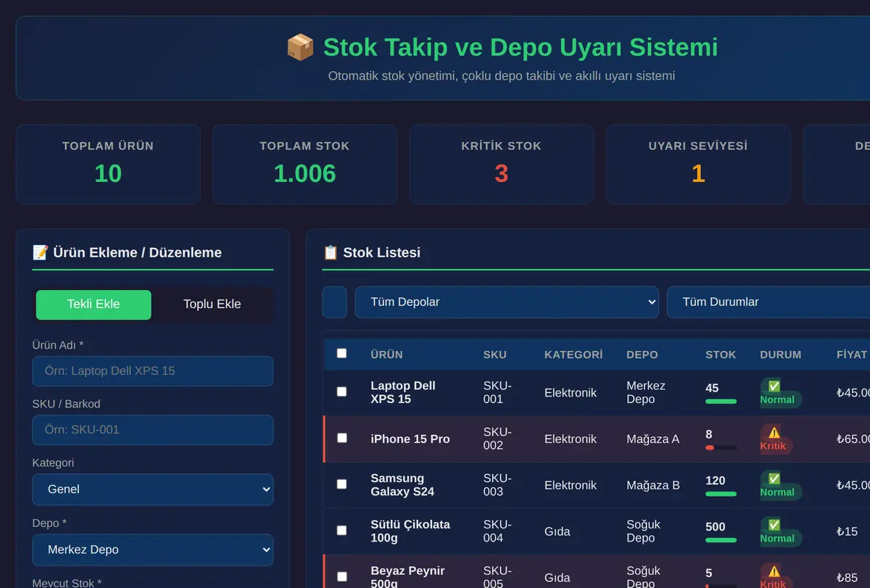Focus the Ürün Adı input field
870x588 pixels.
pos(153,371)
